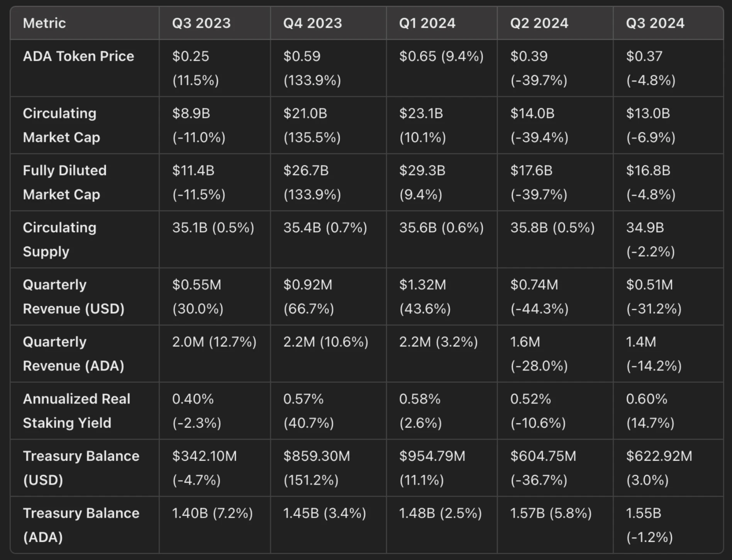Click the 35.1B (0.5%) supply cell

coord(213,228)
